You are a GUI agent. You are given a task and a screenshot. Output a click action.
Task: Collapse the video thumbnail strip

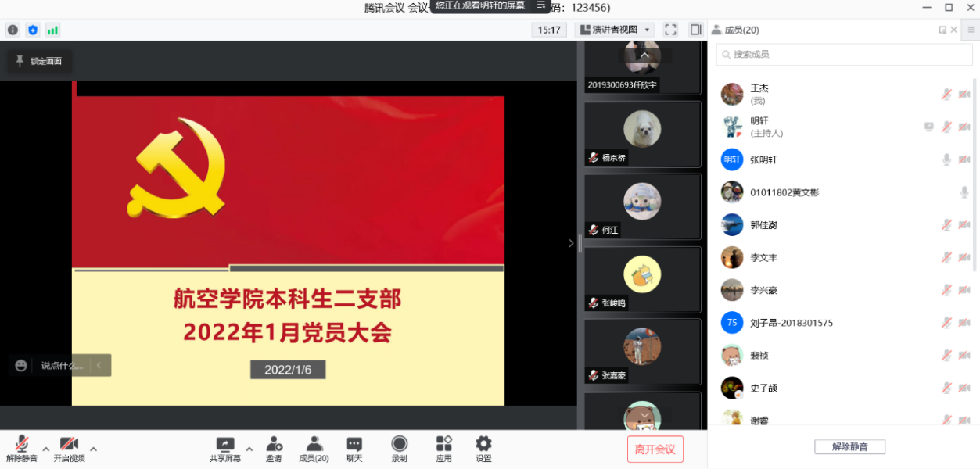(x=571, y=243)
